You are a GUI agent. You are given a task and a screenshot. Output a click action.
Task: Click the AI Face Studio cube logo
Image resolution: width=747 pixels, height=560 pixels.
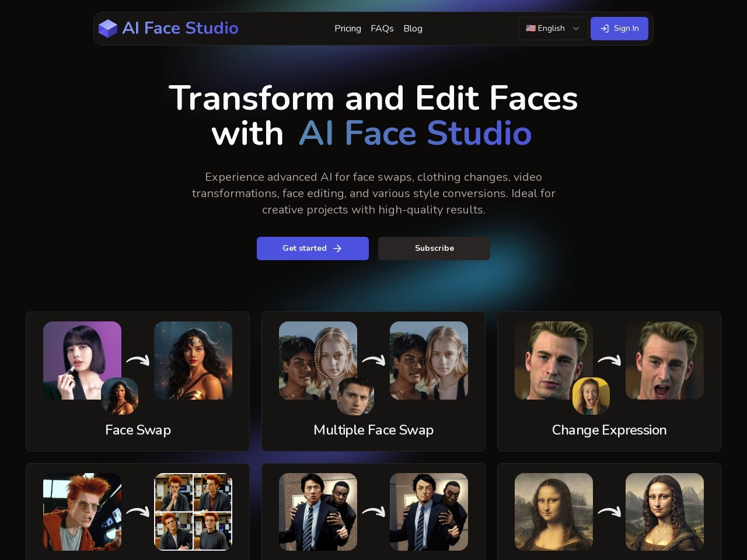coord(108,28)
